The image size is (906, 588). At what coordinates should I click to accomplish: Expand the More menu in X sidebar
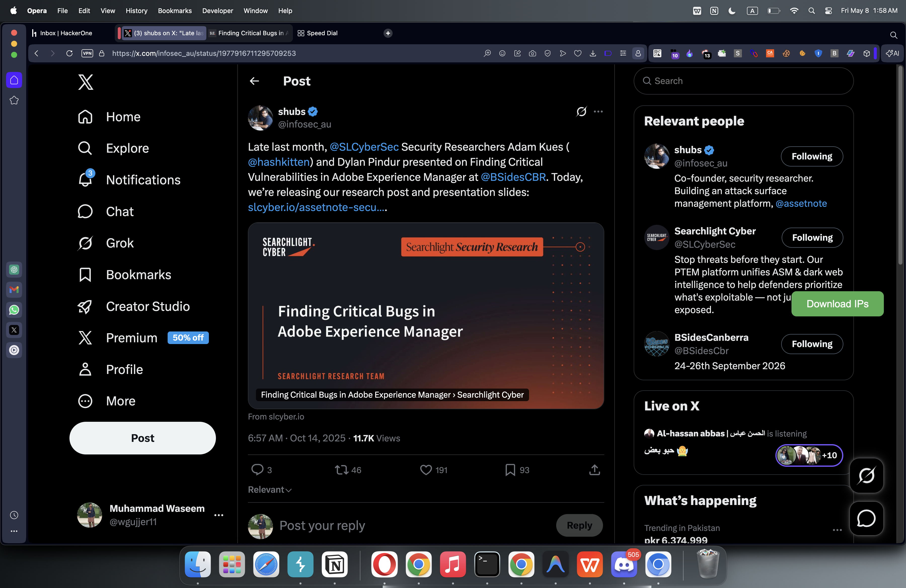[106, 401]
